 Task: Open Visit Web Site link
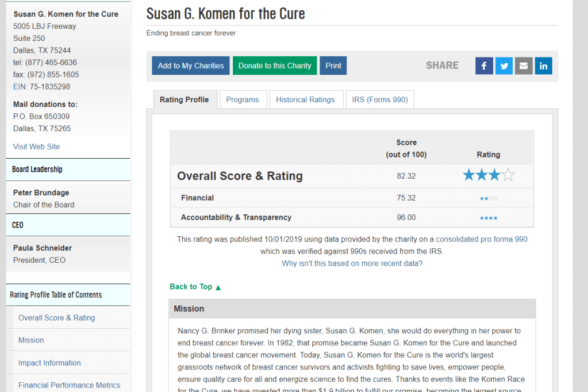[36, 147]
